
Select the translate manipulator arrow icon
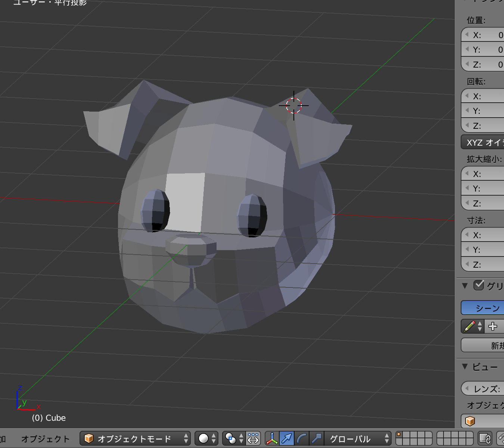point(287,438)
